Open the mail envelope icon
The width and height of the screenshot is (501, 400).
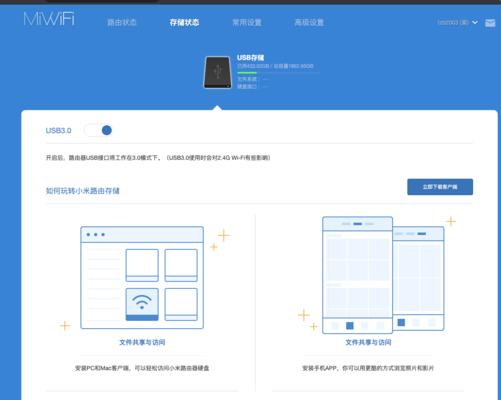(x=490, y=23)
